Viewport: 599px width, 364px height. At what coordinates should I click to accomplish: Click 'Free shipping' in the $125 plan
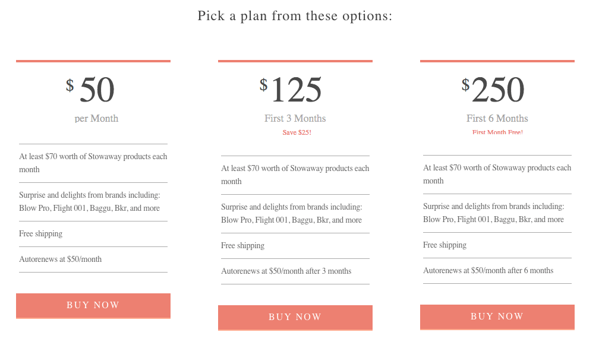[242, 245]
